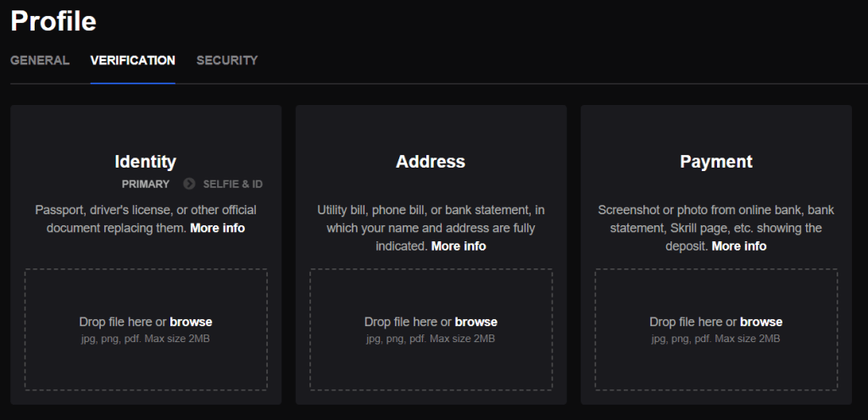Open More info under Payment
868x420 pixels.
739,246
